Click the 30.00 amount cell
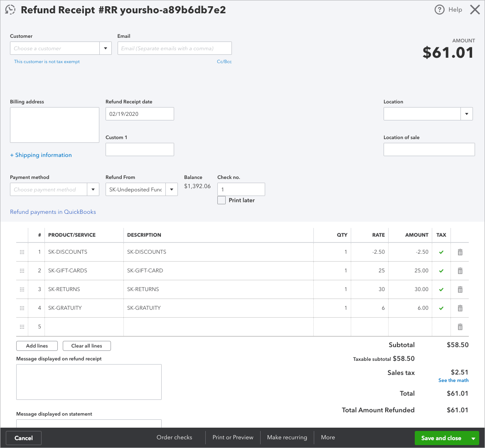This screenshot has height=448, width=485. pos(410,289)
